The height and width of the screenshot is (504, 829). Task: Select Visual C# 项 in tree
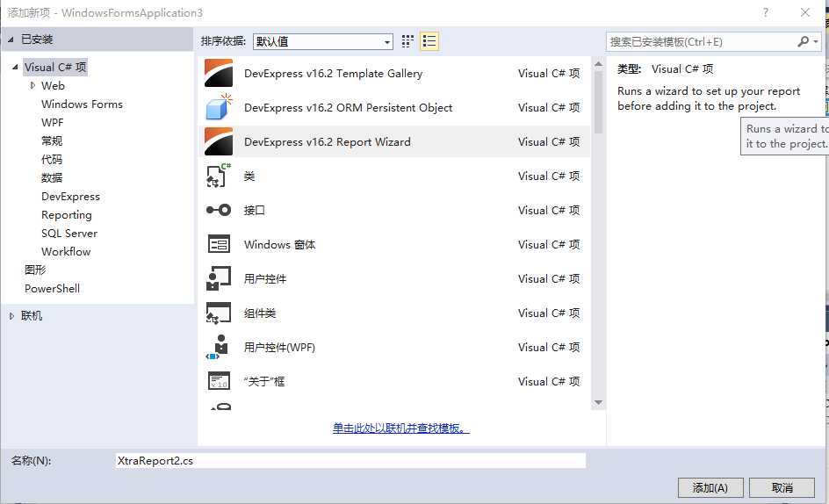point(55,67)
